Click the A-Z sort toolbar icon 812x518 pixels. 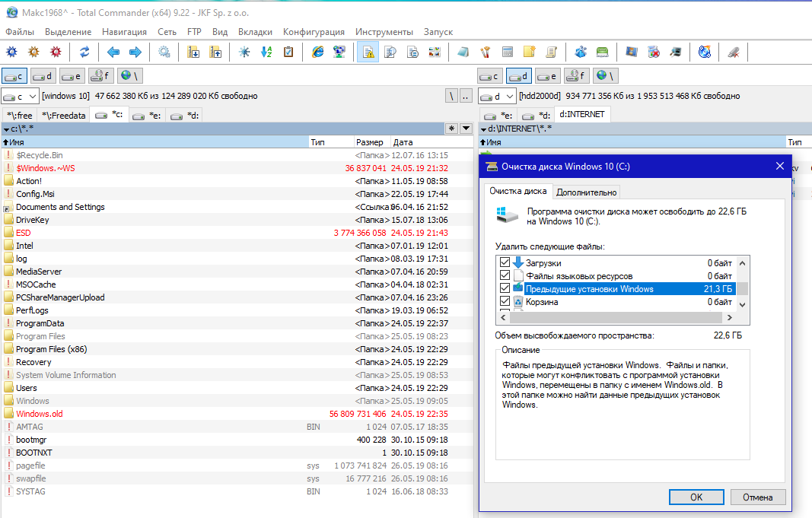(x=266, y=52)
